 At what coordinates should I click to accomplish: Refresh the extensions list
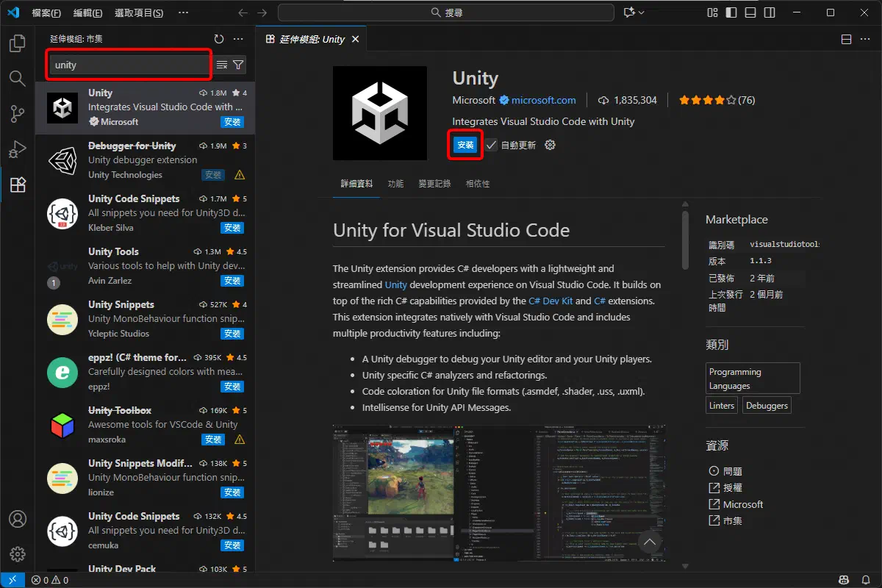(218, 39)
